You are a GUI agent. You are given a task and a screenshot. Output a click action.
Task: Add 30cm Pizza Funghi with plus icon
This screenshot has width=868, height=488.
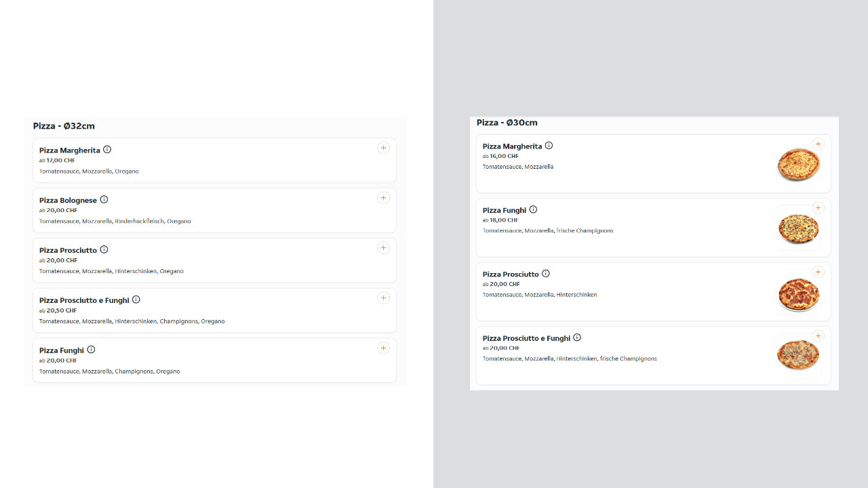(818, 207)
